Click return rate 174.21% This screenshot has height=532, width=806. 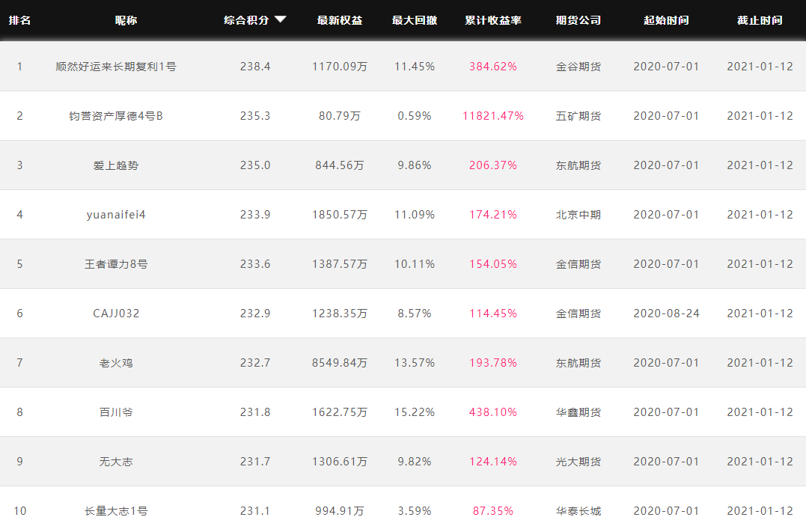[493, 214]
